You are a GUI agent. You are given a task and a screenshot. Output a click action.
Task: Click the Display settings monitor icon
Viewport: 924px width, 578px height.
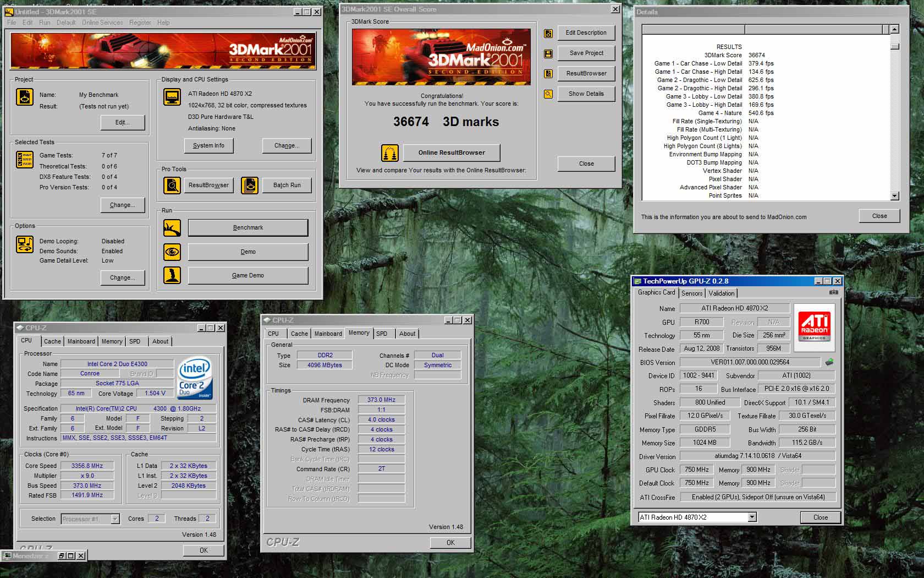coord(172,97)
